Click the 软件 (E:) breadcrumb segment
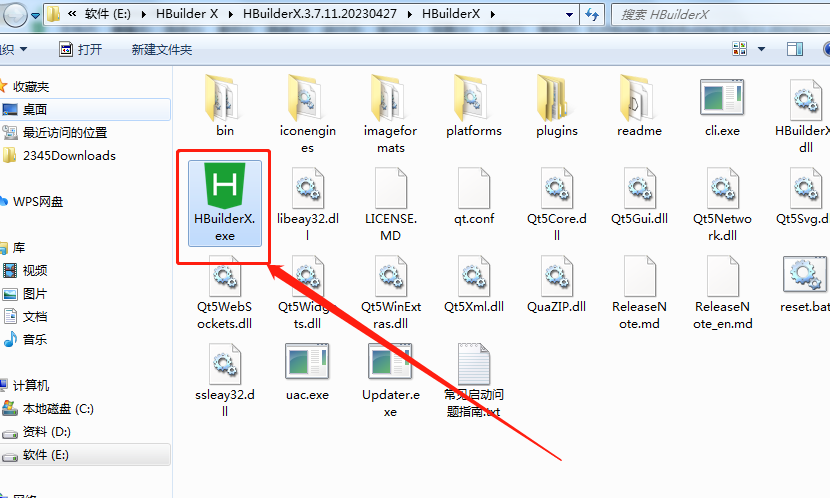The height and width of the screenshot is (498, 830). pos(107,14)
